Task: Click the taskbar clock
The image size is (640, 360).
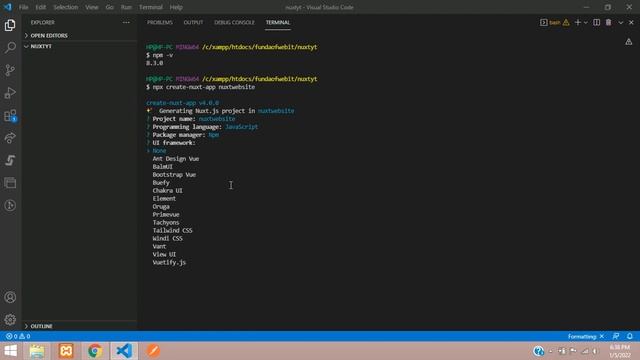Action: pos(620,351)
